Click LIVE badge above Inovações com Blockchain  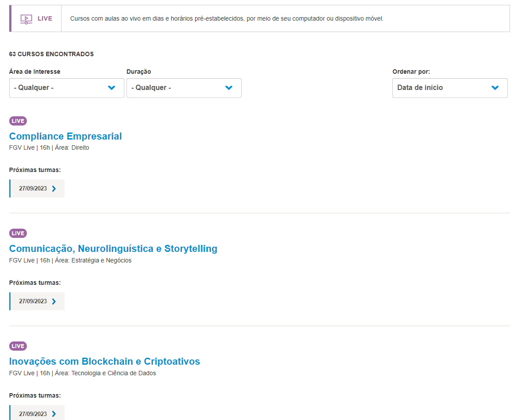coord(18,346)
